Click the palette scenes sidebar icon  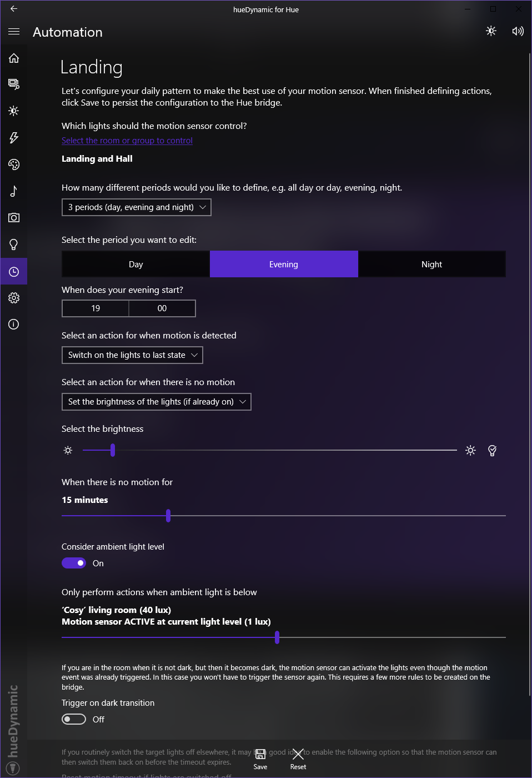(x=14, y=164)
